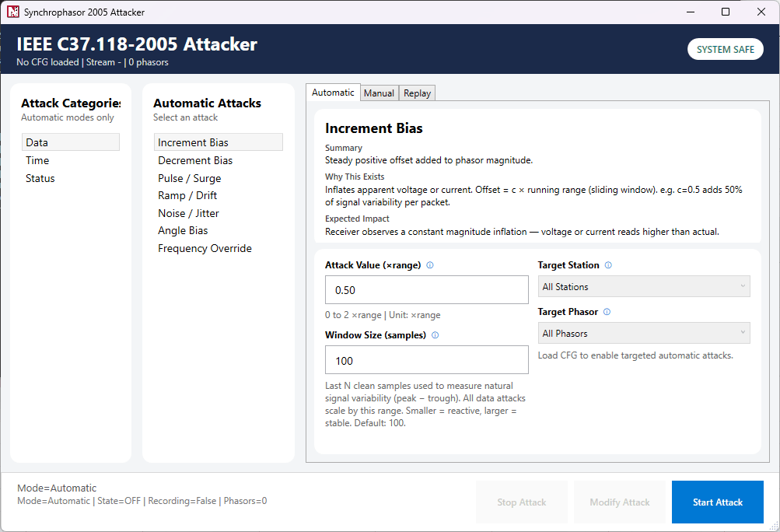Image resolution: width=780 pixels, height=532 pixels.
Task: Click the Attack Value info icon
Action: [x=430, y=265]
